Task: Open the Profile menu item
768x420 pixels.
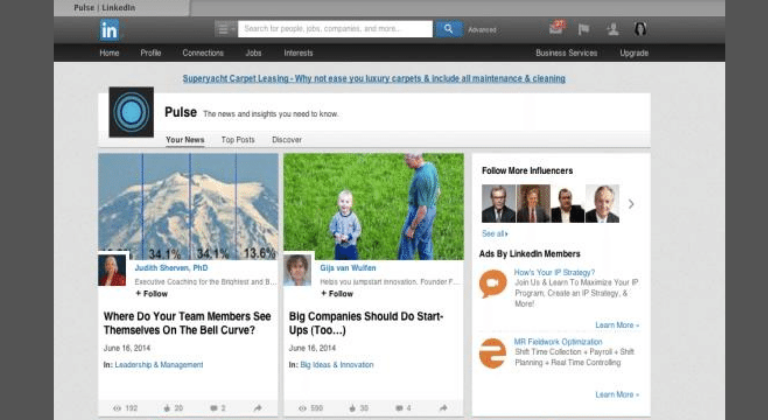Action: pos(151,53)
